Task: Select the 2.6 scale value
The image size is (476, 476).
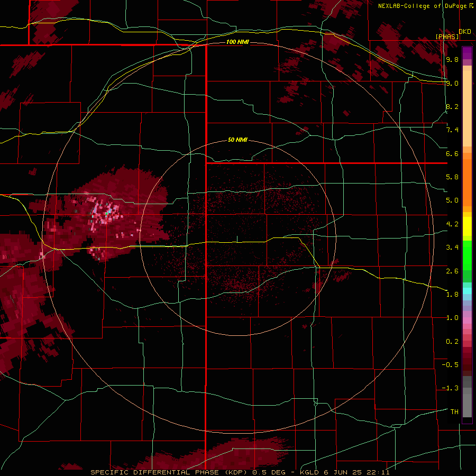Action: (x=452, y=271)
